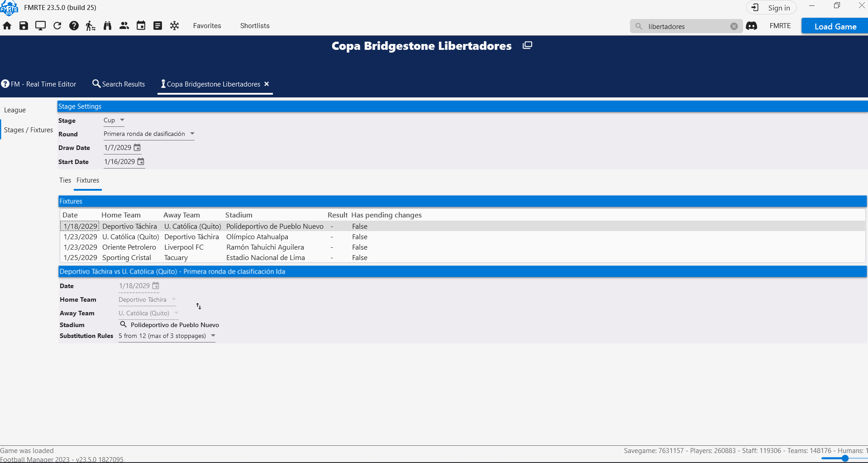Image resolution: width=868 pixels, height=463 pixels.
Task: Close the Copa Bridgestone Libertadores tab
Action: tap(267, 84)
